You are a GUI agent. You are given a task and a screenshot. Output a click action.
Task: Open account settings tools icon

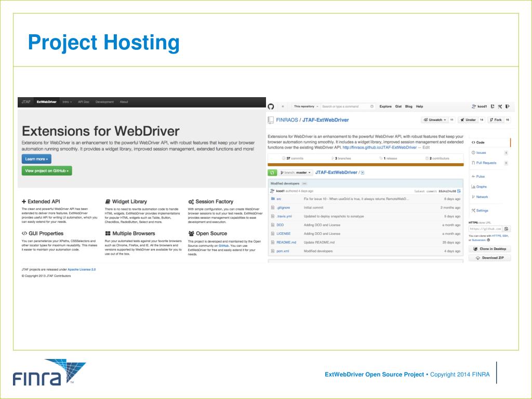click(500, 107)
